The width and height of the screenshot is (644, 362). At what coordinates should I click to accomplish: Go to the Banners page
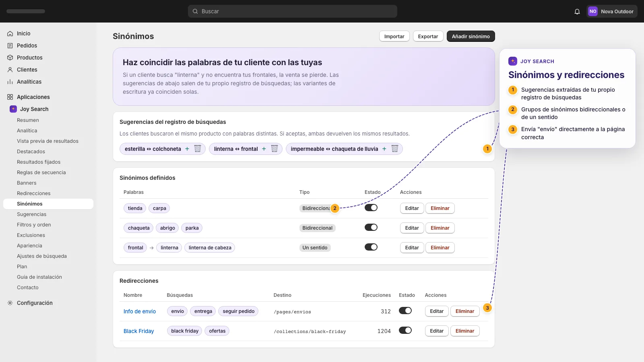pyautogui.click(x=48, y=183)
